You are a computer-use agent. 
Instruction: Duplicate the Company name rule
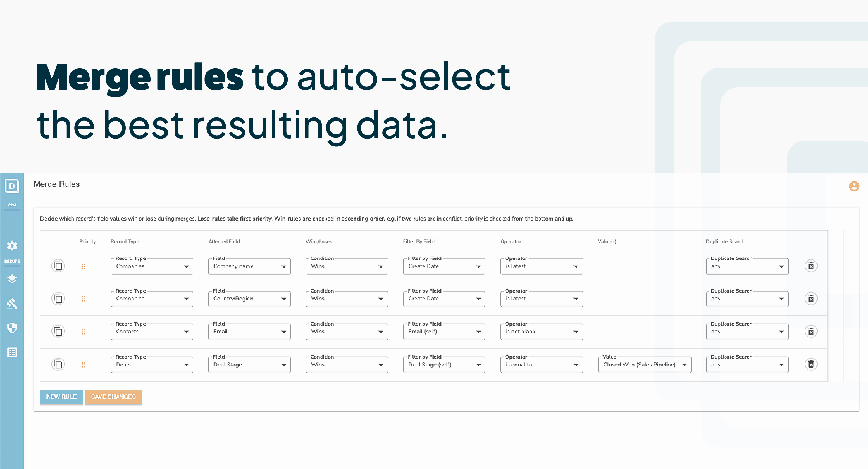click(58, 266)
